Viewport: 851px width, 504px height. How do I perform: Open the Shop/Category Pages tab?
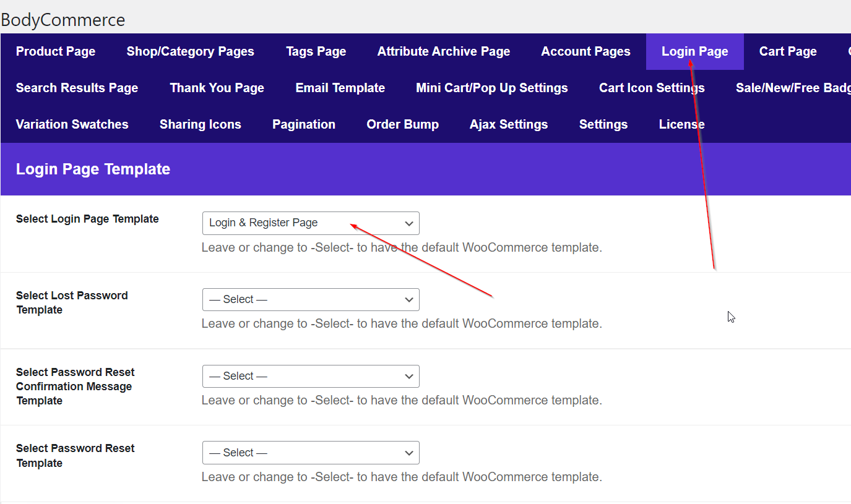(190, 51)
